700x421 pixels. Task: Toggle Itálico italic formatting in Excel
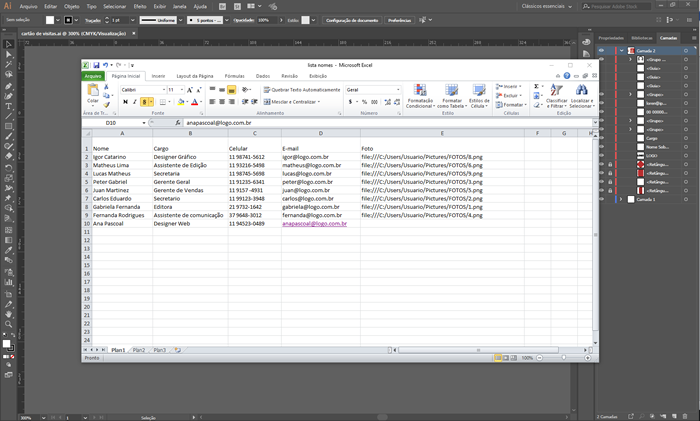[134, 102]
